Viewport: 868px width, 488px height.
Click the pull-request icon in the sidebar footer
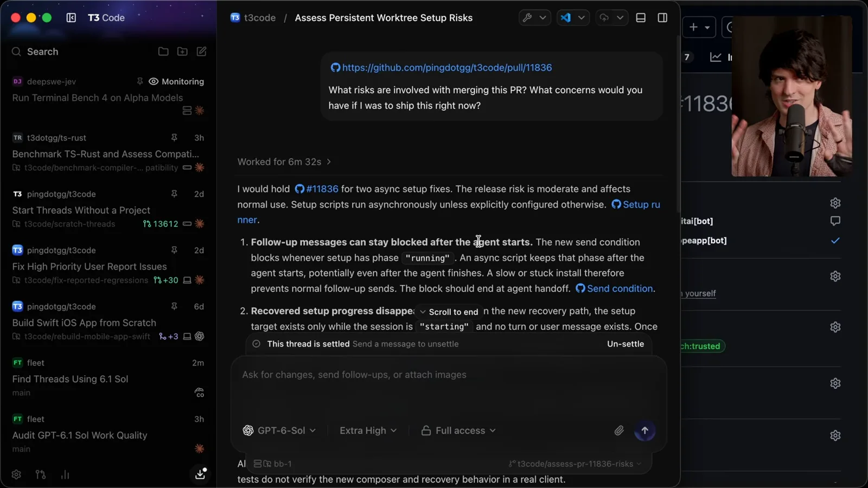tap(41, 474)
